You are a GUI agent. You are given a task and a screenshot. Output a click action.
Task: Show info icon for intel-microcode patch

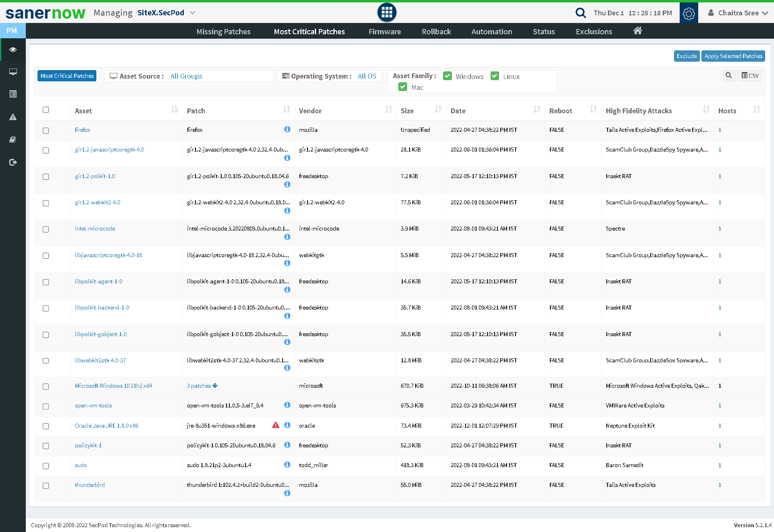[287, 237]
